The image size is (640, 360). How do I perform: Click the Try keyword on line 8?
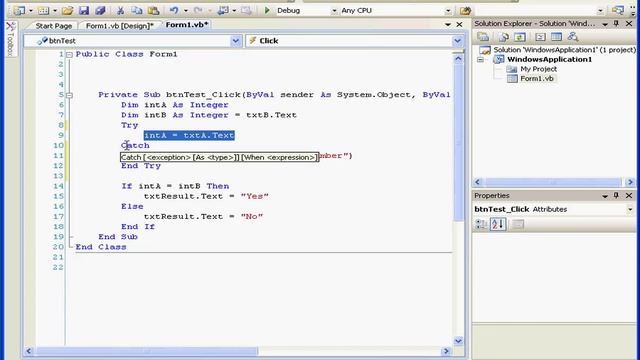129,125
